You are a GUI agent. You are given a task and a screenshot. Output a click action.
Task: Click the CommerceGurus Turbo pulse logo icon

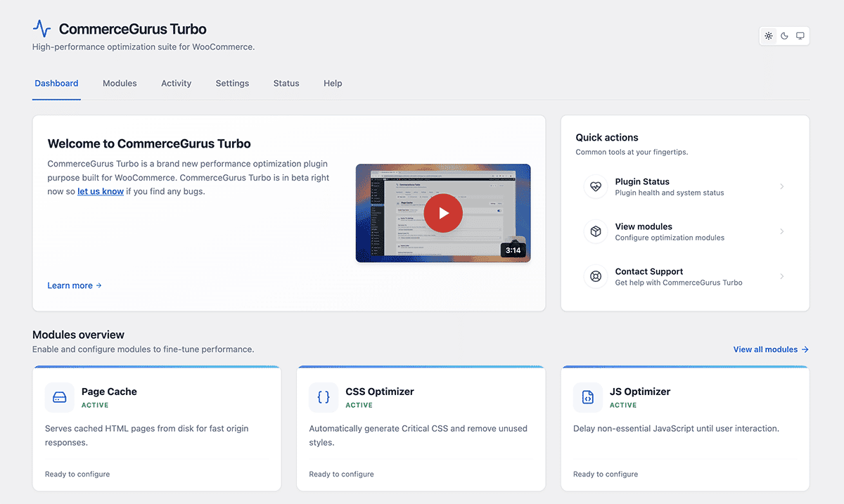click(42, 29)
